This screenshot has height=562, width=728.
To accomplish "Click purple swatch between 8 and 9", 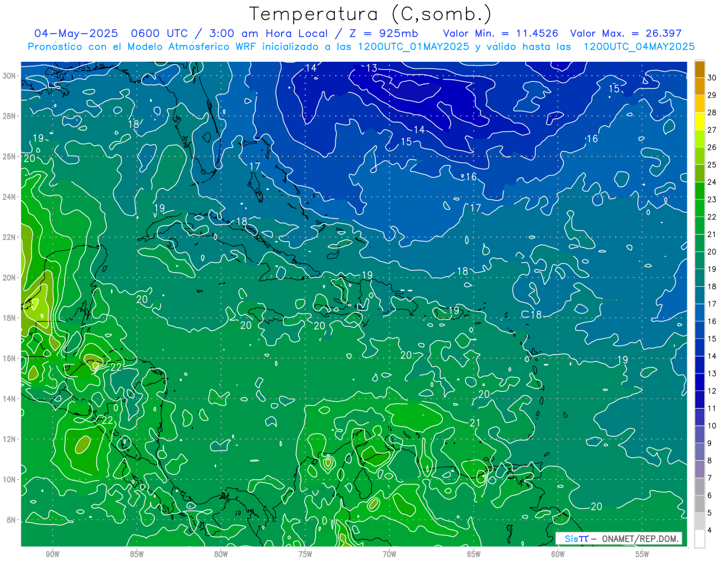I will tap(699, 452).
